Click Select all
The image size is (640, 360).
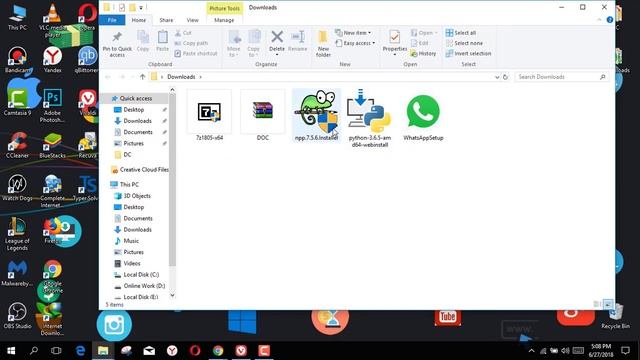pyautogui.click(x=461, y=33)
